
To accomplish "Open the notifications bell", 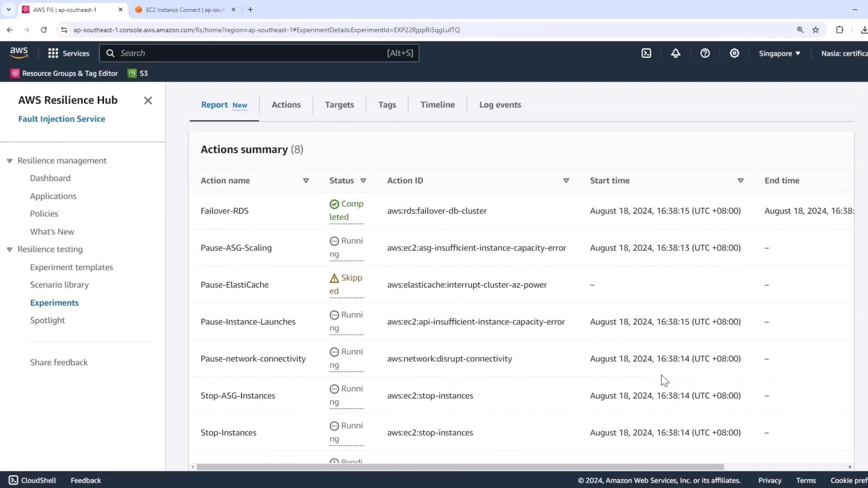I will coord(675,53).
